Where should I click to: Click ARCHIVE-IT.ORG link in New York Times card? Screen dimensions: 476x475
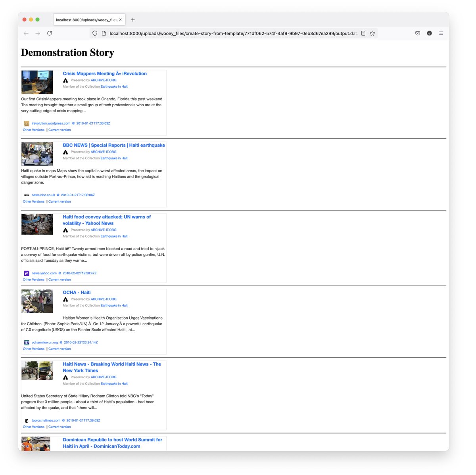[x=104, y=377]
